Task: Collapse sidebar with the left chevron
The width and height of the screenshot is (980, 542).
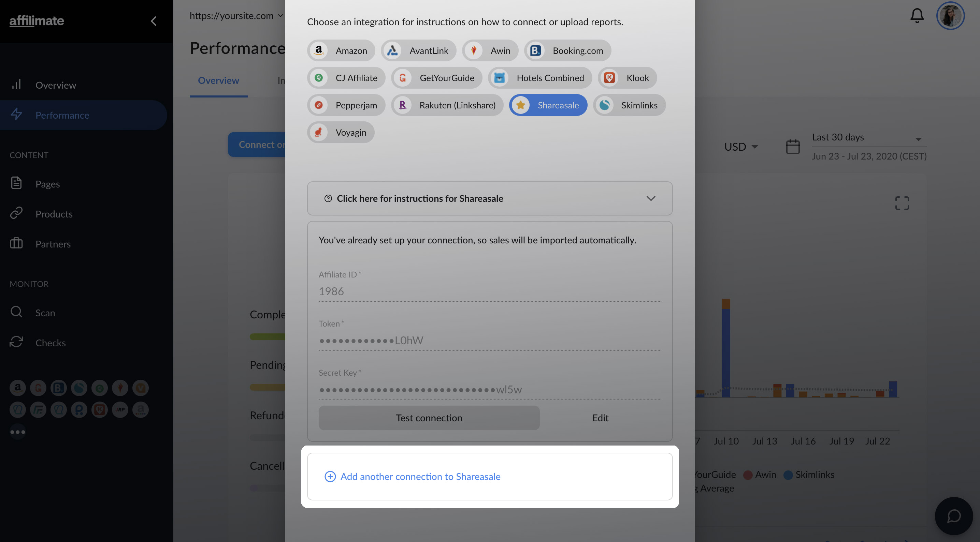Action: [154, 21]
